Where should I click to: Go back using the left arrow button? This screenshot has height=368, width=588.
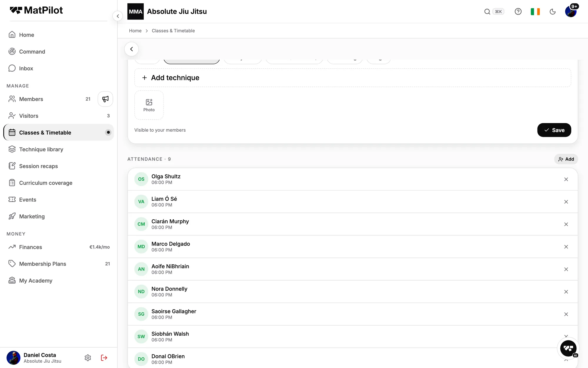pyautogui.click(x=131, y=49)
